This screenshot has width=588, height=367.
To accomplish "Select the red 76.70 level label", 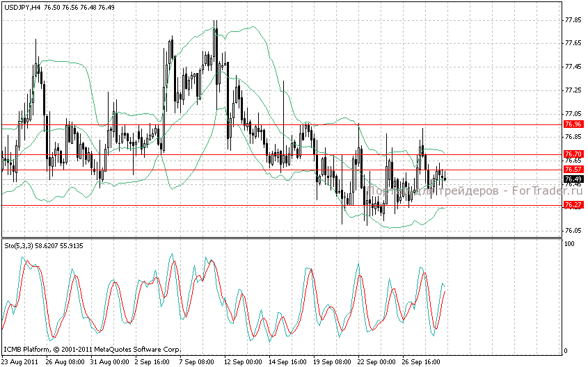I will 573,154.
